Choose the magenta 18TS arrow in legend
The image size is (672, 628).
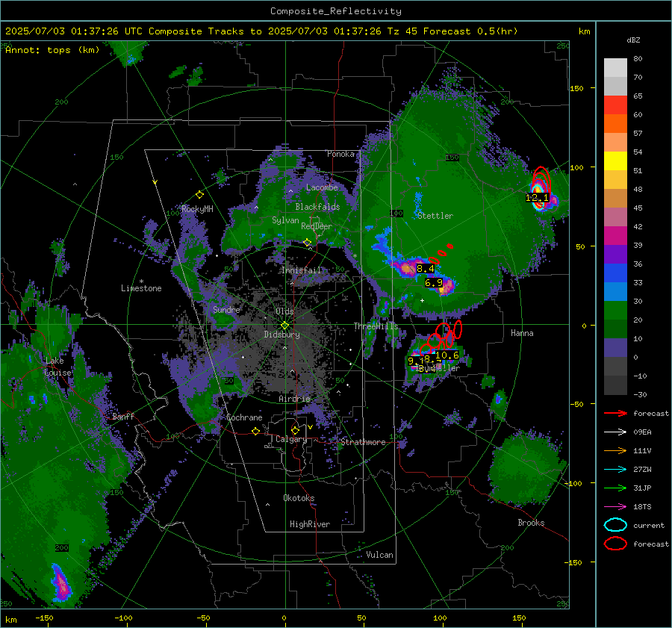615,507
